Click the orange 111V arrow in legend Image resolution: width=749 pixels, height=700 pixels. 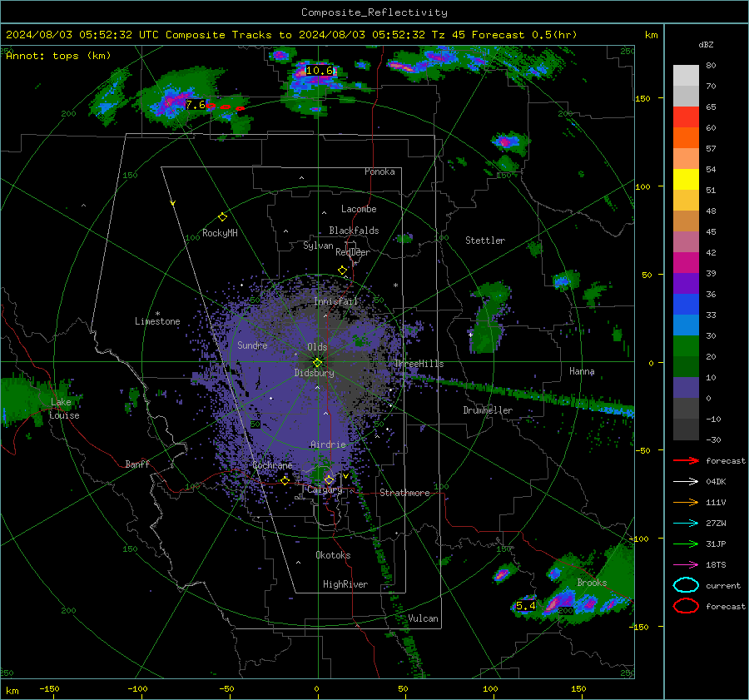coord(686,502)
